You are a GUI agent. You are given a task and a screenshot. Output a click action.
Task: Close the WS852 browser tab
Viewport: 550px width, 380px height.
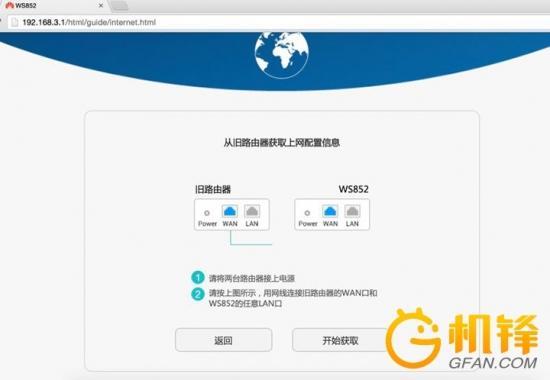tap(101, 6)
